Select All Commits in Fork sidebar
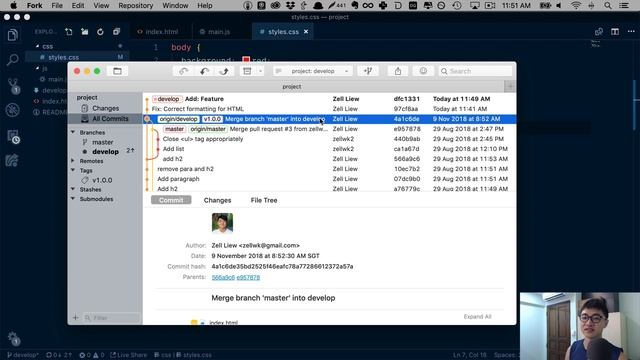 (x=105, y=118)
